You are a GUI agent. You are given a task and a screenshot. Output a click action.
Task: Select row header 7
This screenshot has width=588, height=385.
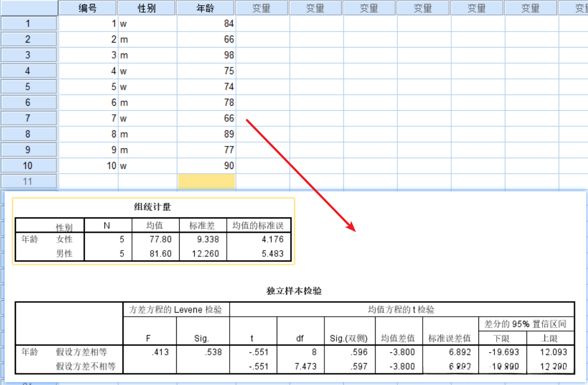[x=29, y=118]
